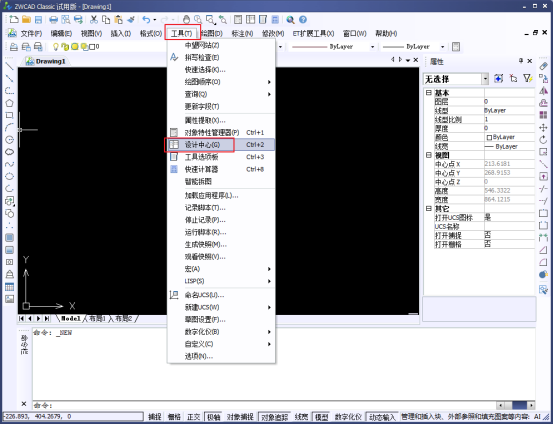Click the layer color swatch beside layer 0
Screen dimensions: 554x424
click(x=92, y=47)
